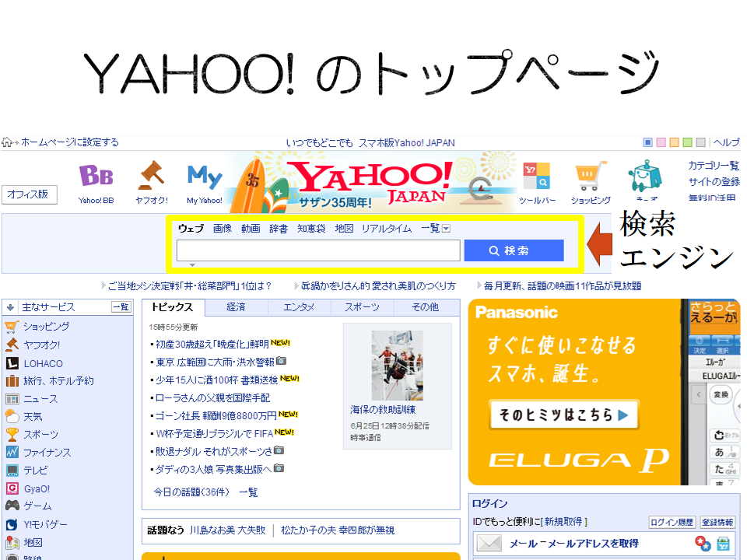
Task: Open the My Yahoo! icon
Action: point(205,177)
